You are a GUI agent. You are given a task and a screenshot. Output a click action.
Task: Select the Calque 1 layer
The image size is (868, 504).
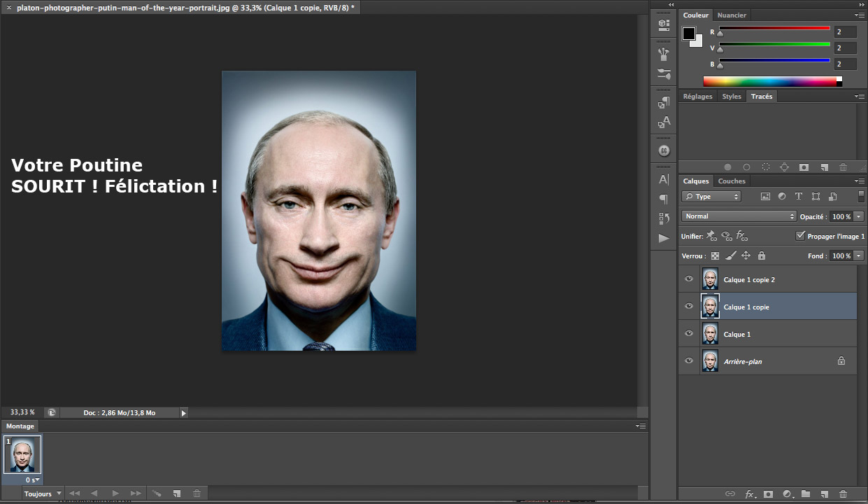[x=769, y=334]
